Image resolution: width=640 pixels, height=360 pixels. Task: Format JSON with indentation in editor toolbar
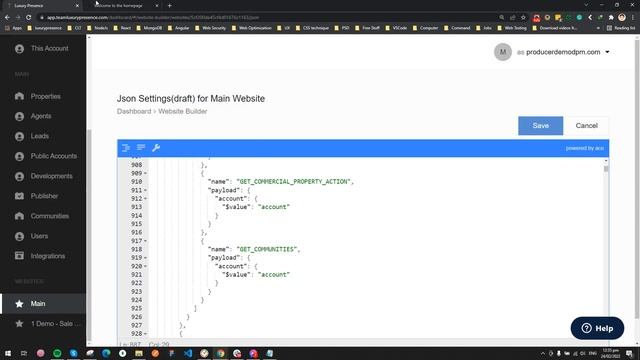[x=126, y=148]
